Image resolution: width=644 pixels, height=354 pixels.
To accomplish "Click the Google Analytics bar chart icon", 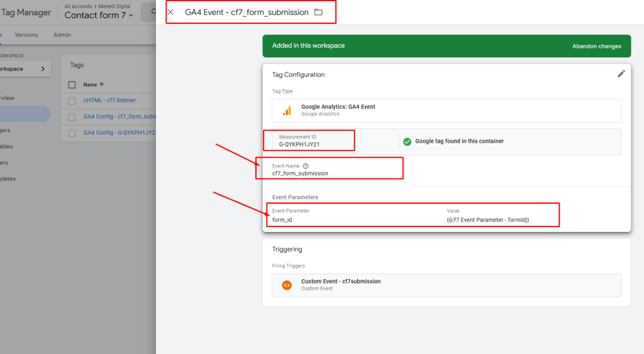I will (x=287, y=111).
